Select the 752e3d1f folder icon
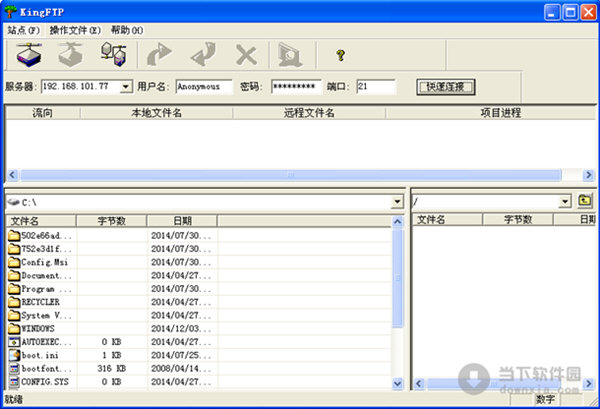600x409 pixels. [14, 249]
